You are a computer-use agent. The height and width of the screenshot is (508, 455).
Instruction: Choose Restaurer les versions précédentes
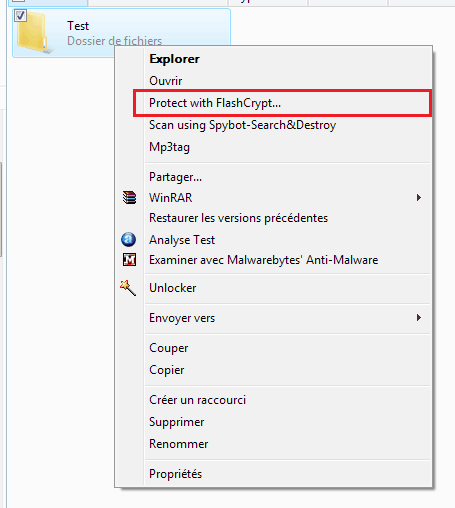238,218
